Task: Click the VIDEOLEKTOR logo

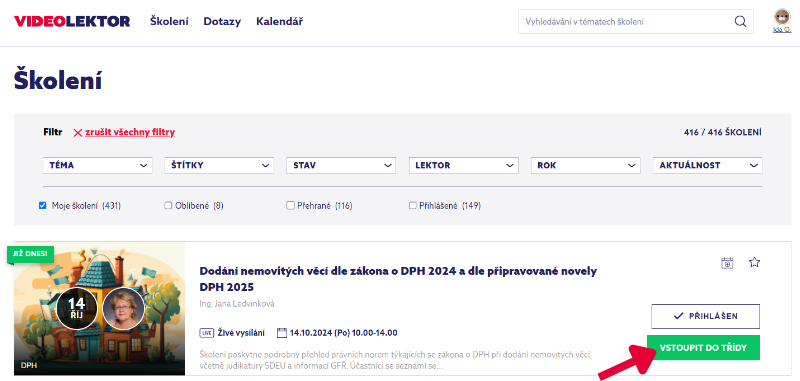Action: pos(72,21)
